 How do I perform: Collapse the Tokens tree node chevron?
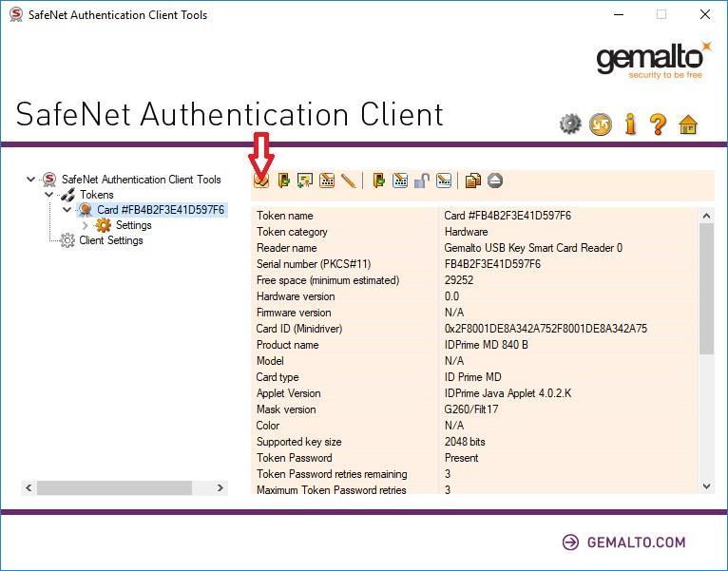(48, 195)
